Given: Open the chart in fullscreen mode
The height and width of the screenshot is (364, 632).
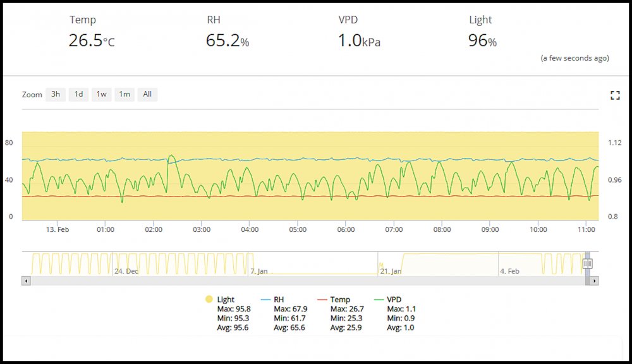Looking at the screenshot, I should pos(614,95).
